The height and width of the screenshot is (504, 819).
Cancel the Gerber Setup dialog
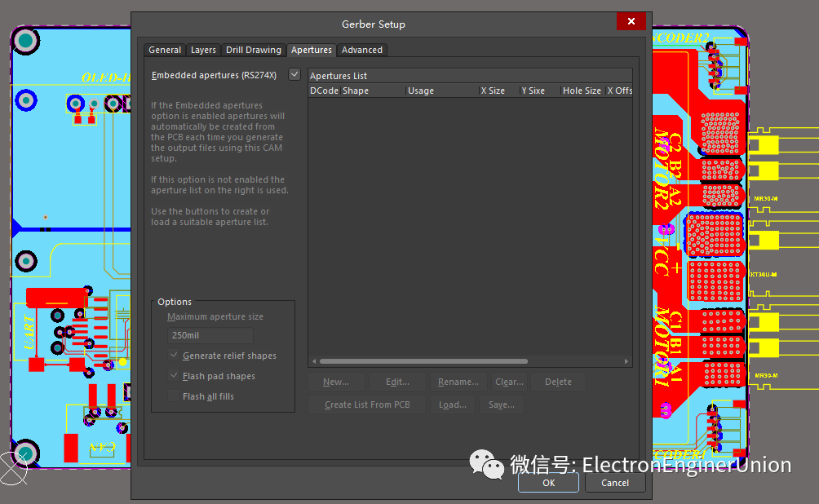click(x=614, y=483)
